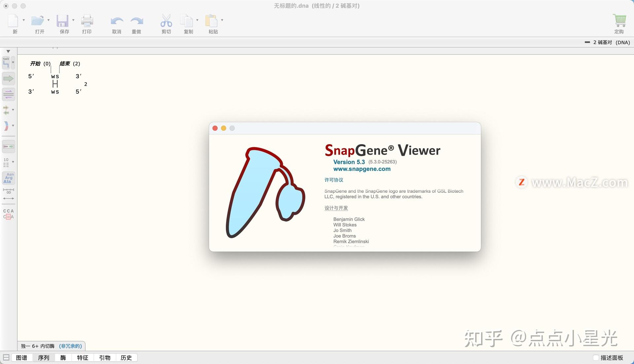Toggle the show primers sidebar button
The height and width of the screenshot is (364, 634).
tap(8, 94)
